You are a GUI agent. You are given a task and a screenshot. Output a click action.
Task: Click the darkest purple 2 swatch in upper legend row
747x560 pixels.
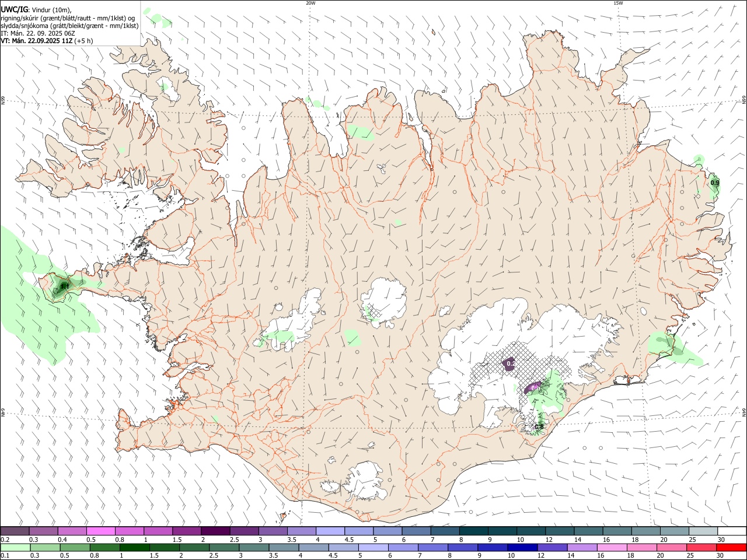215,531
